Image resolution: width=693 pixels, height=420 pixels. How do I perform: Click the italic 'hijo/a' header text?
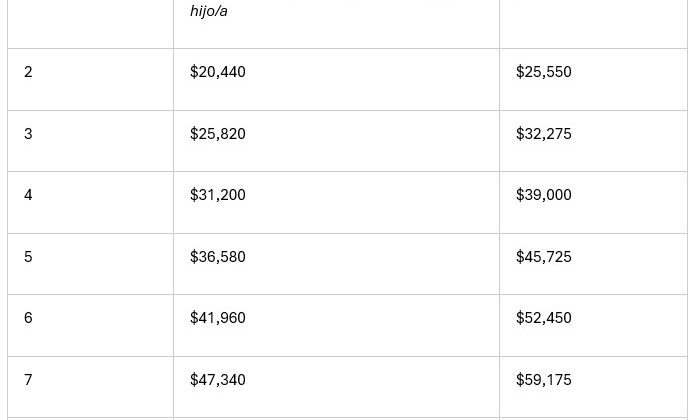click(209, 11)
